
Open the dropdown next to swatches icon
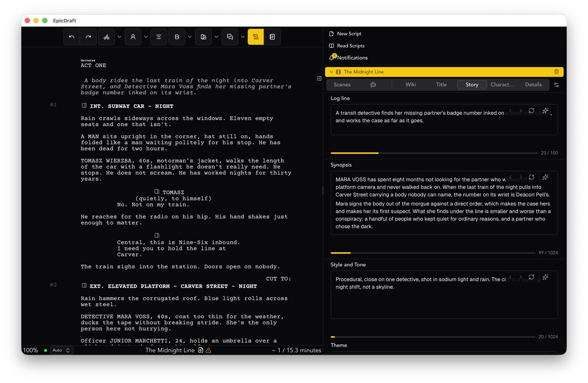(216, 37)
